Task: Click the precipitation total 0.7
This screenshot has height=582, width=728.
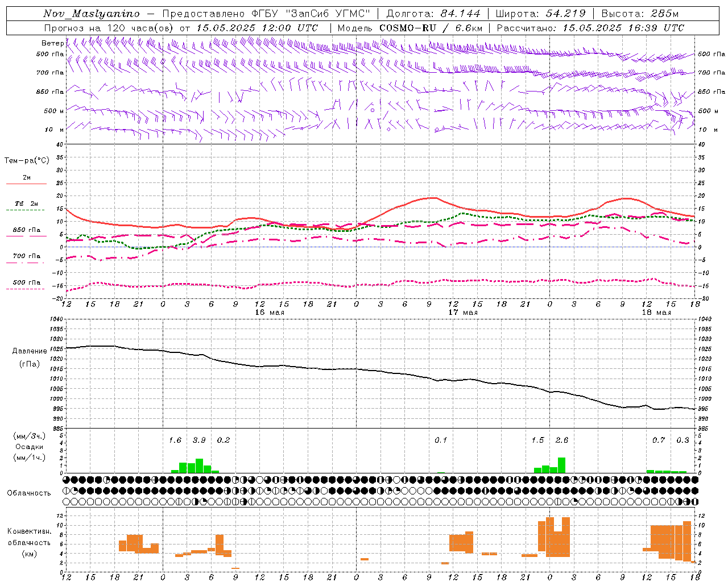Action: pos(659,440)
